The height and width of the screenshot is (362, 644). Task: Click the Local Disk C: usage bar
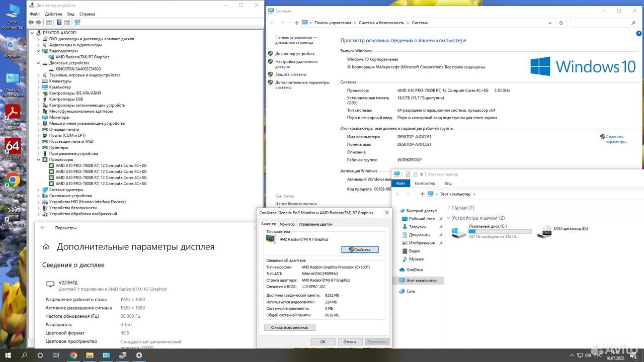pyautogui.click(x=500, y=231)
